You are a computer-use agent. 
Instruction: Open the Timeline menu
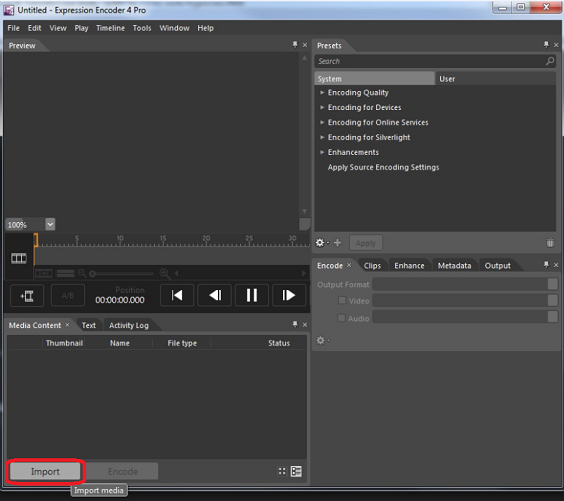pyautogui.click(x=110, y=28)
